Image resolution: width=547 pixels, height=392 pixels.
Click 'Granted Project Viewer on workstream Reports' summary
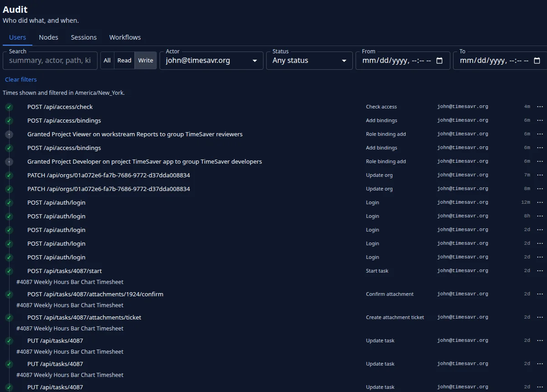135,134
